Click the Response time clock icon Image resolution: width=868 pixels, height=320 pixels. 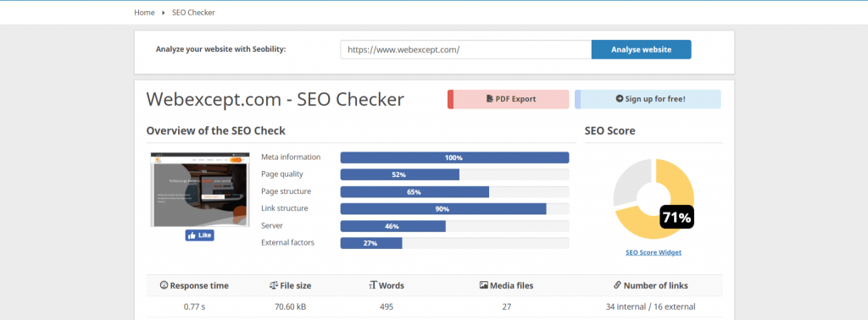164,285
